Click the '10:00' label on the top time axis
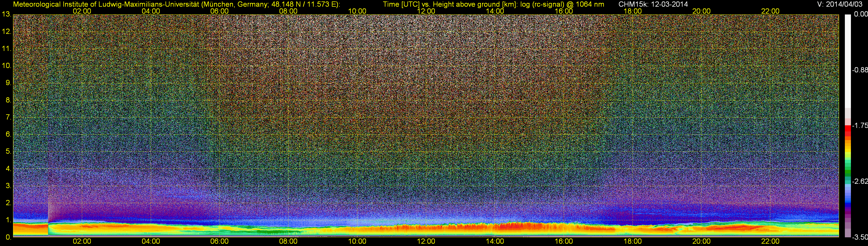Image resolution: width=868 pixels, height=246 pixels. [357, 11]
